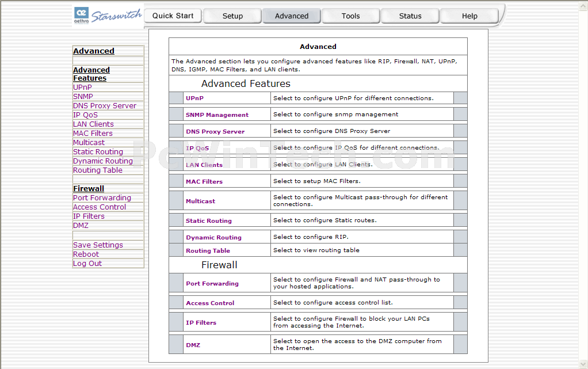The image size is (588, 369).
Task: Open IP QoS from the sidebar
Action: coord(86,115)
